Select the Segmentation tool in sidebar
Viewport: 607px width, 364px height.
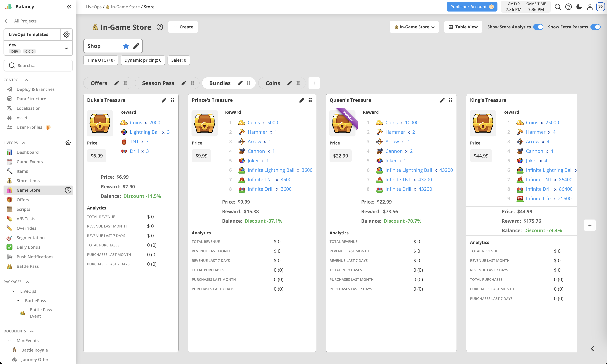[30, 238]
